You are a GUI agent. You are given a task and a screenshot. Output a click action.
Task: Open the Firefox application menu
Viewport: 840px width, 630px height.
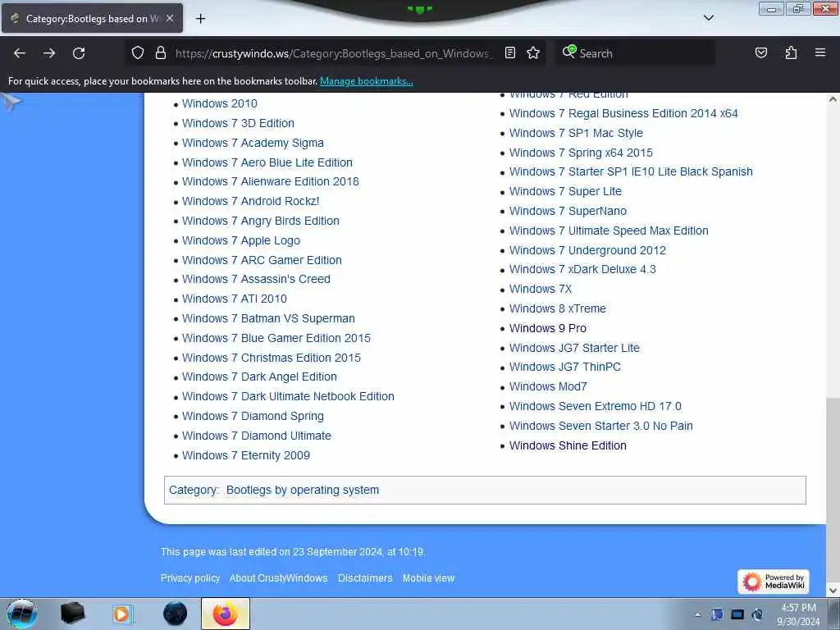pos(820,53)
